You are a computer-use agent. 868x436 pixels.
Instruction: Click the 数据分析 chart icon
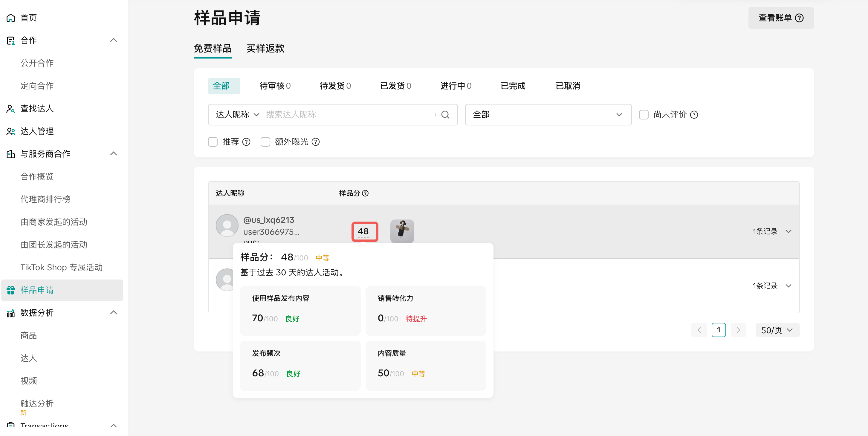click(x=11, y=313)
